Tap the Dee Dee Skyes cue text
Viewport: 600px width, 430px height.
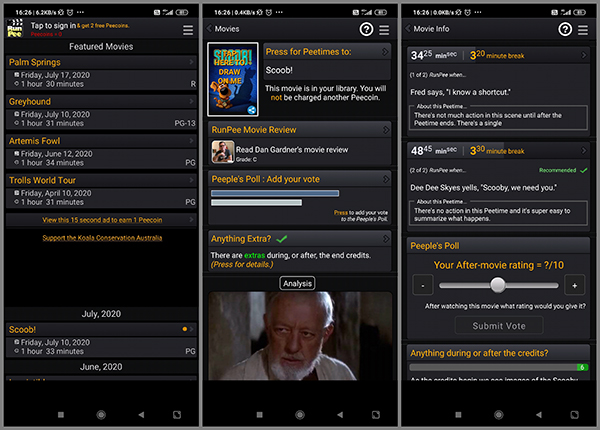[484, 188]
